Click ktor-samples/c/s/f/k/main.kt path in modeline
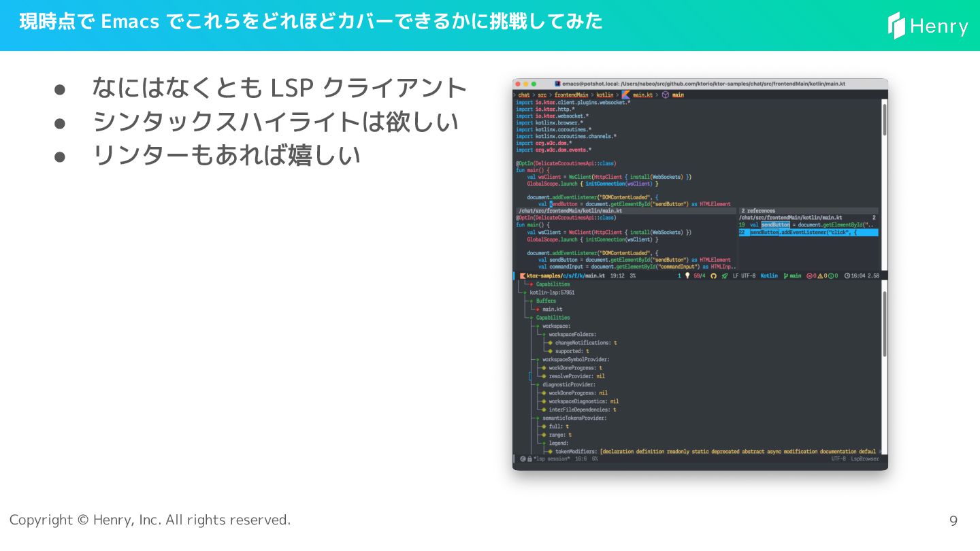The width and height of the screenshot is (980, 551). coord(566,275)
